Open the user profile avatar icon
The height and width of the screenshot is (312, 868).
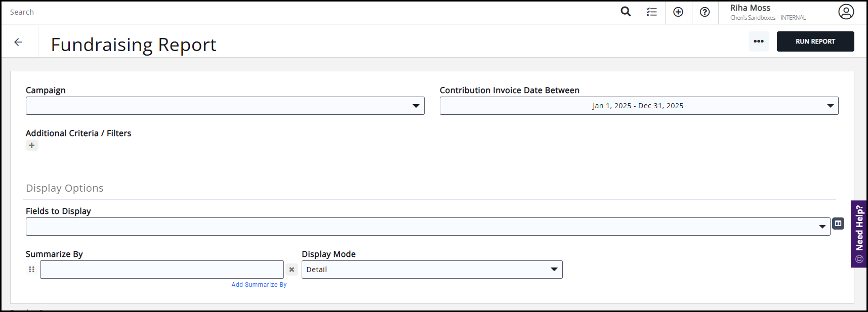tap(846, 12)
